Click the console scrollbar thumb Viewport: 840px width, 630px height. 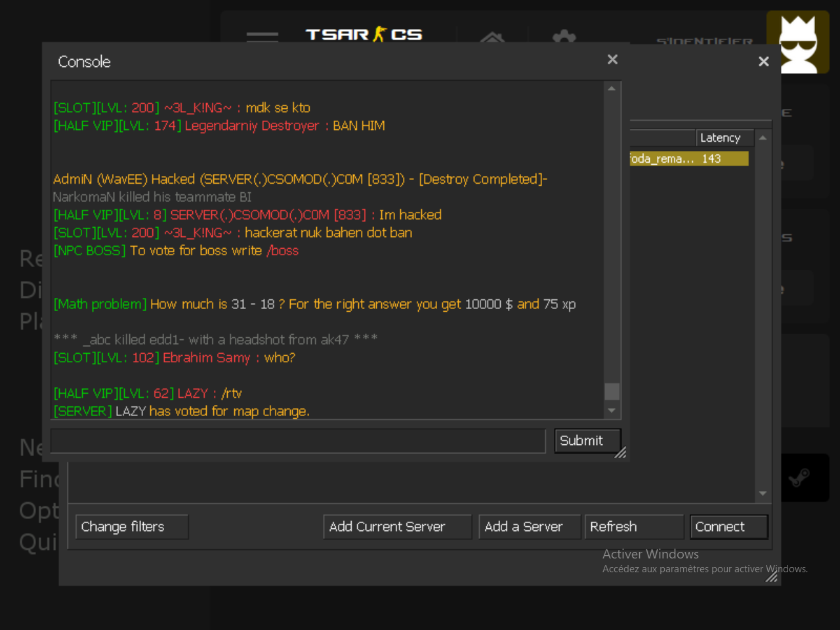(x=612, y=391)
